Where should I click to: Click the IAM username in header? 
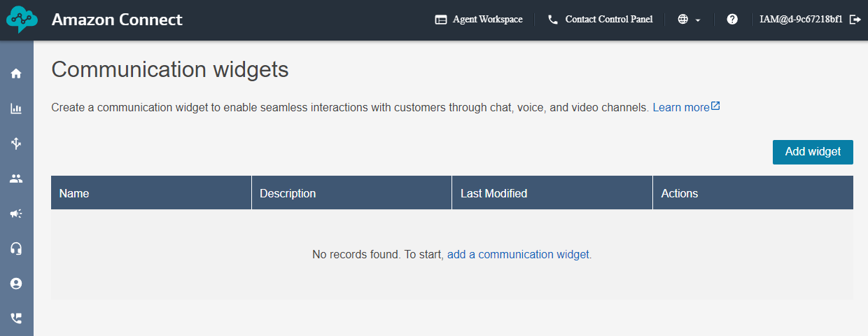801,20
